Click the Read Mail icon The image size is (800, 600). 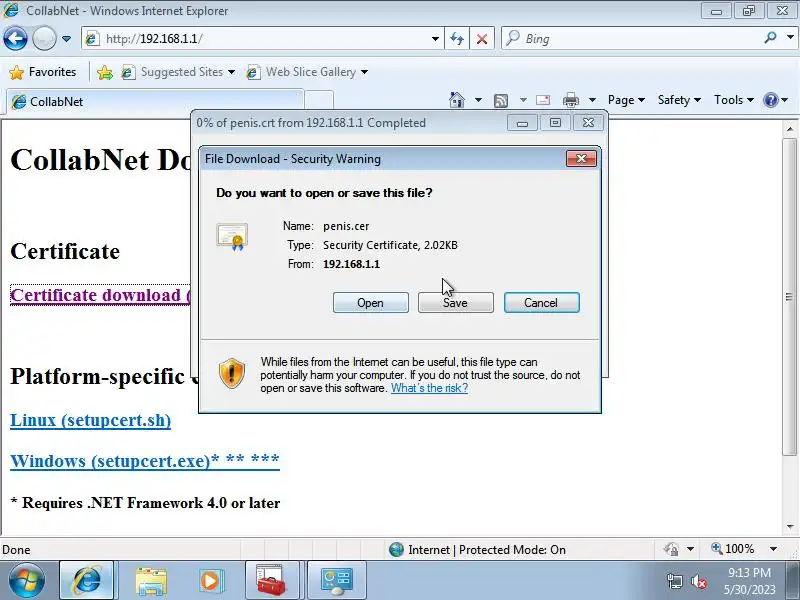543,100
